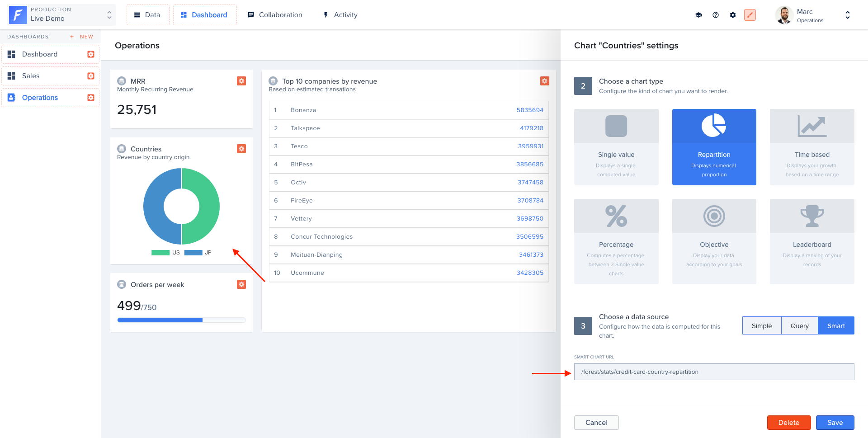
Task: Click the FireEye revenue value 3708784
Action: tap(530, 200)
